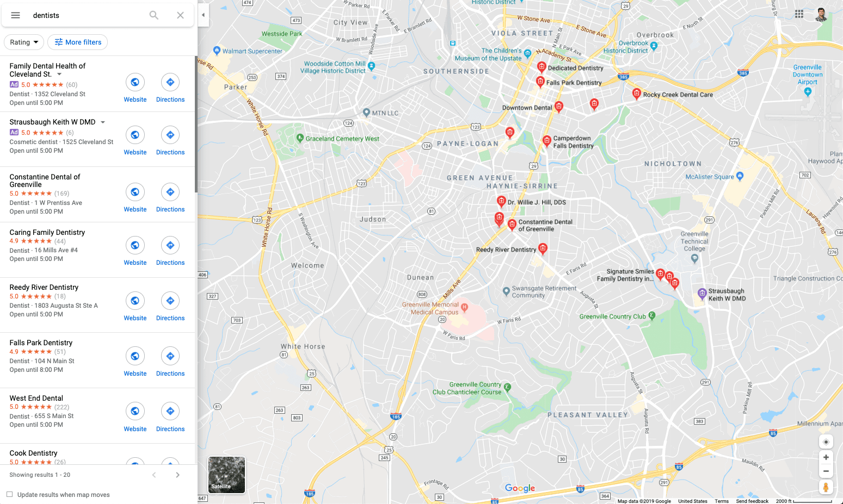Open Website icon for Constantine Dental

[135, 192]
